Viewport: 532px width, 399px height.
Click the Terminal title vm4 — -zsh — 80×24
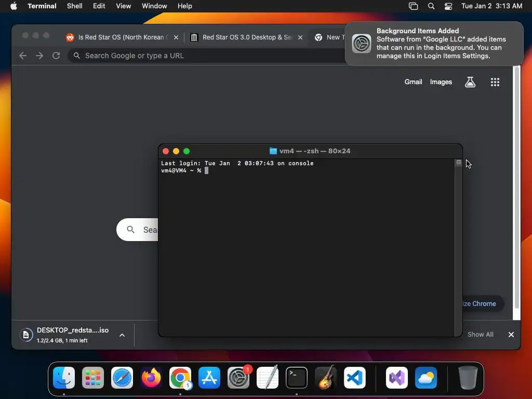point(315,151)
